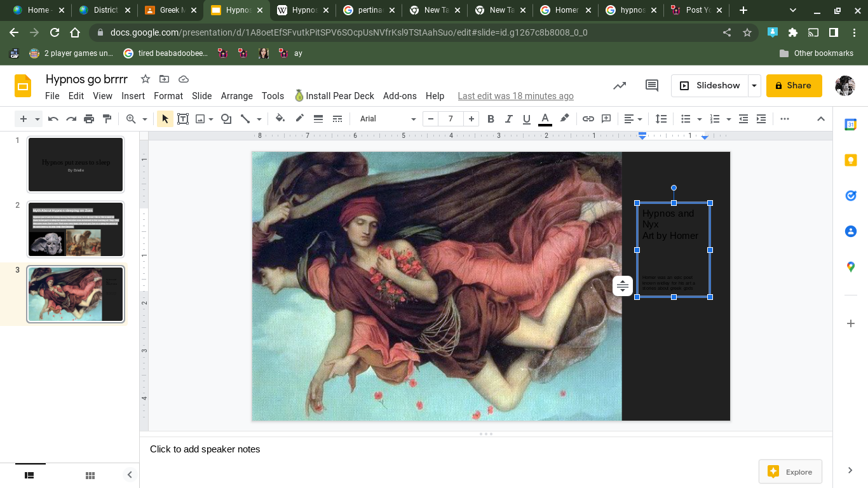Click the Print icon
This screenshot has height=488, width=868.
click(89, 119)
